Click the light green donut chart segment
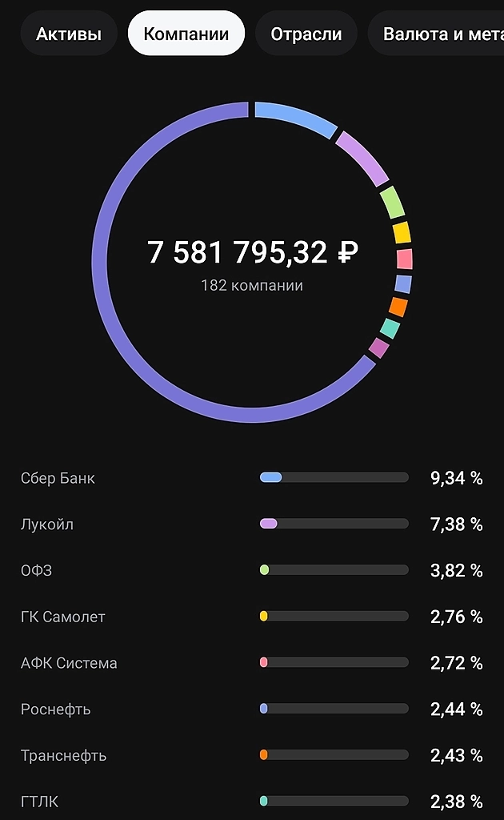This screenshot has height=820, width=504. 391,203
